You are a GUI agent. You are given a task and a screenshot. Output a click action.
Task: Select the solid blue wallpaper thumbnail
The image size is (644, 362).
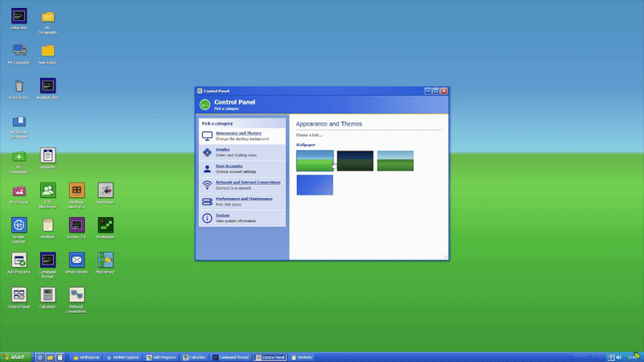[315, 185]
